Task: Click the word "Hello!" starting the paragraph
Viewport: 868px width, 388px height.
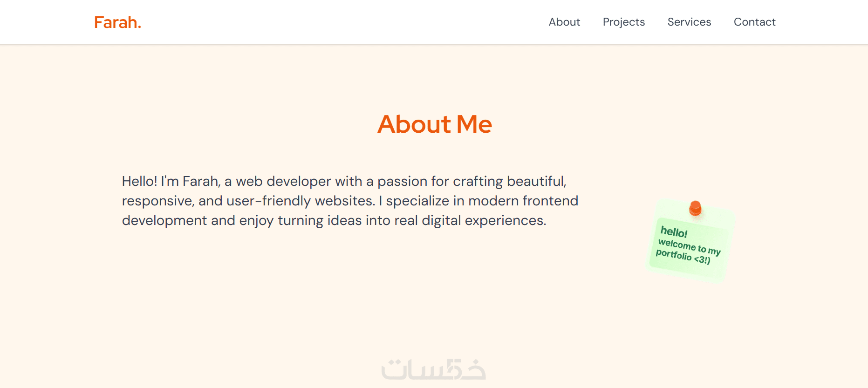Action: (139, 181)
